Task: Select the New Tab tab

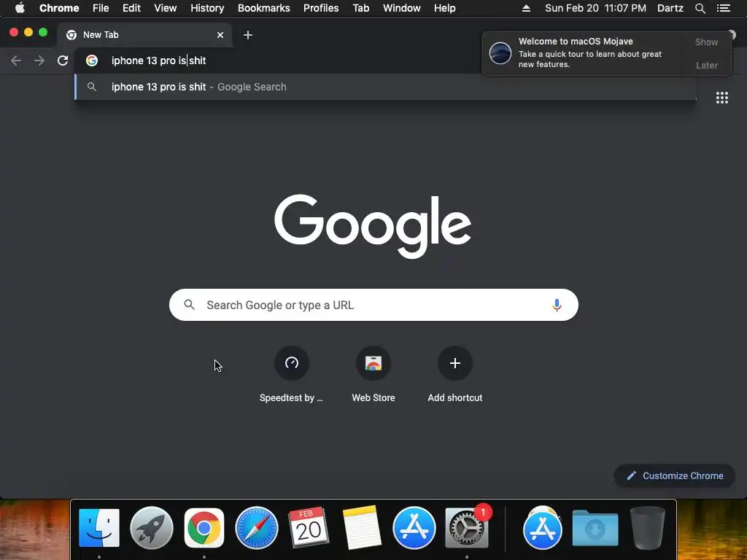Action: 144,35
